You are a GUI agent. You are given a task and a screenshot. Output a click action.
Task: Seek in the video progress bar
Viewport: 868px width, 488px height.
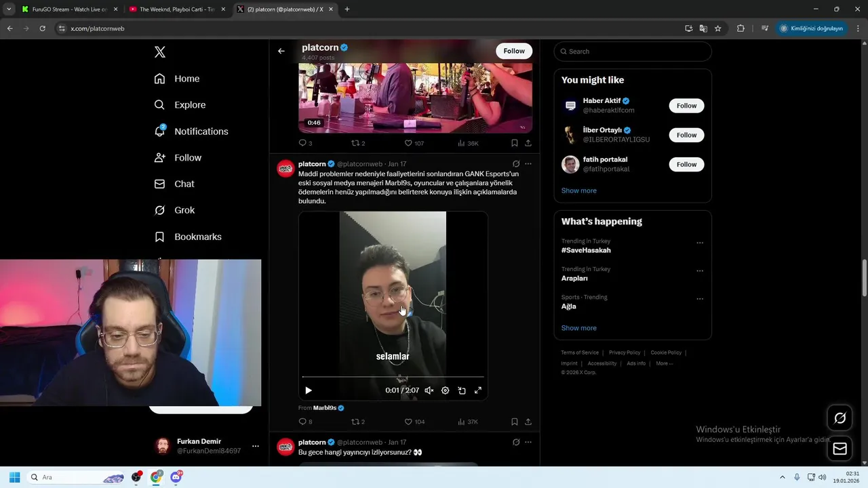coord(393,376)
